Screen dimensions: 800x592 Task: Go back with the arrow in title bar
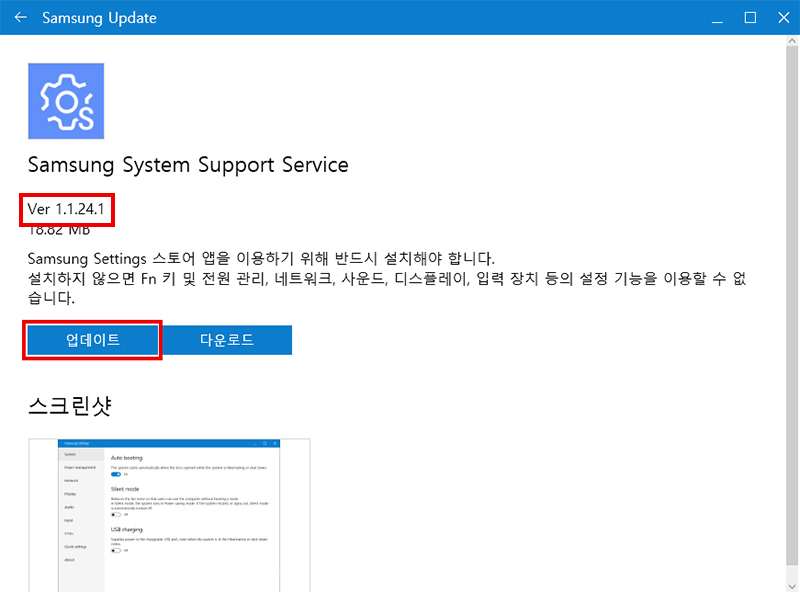click(20, 17)
